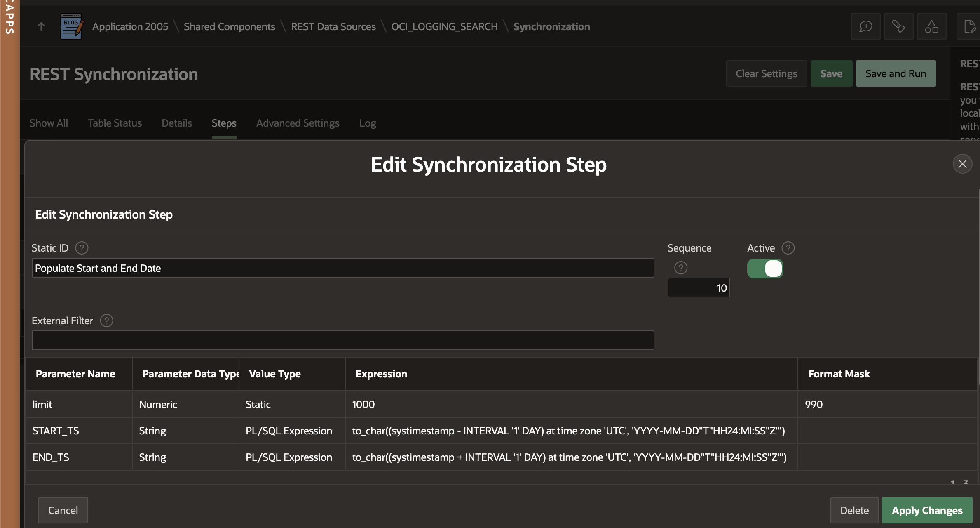The height and width of the screenshot is (528, 980).
Task: Open the add feedback speech bubble icon
Action: pyautogui.click(x=865, y=26)
